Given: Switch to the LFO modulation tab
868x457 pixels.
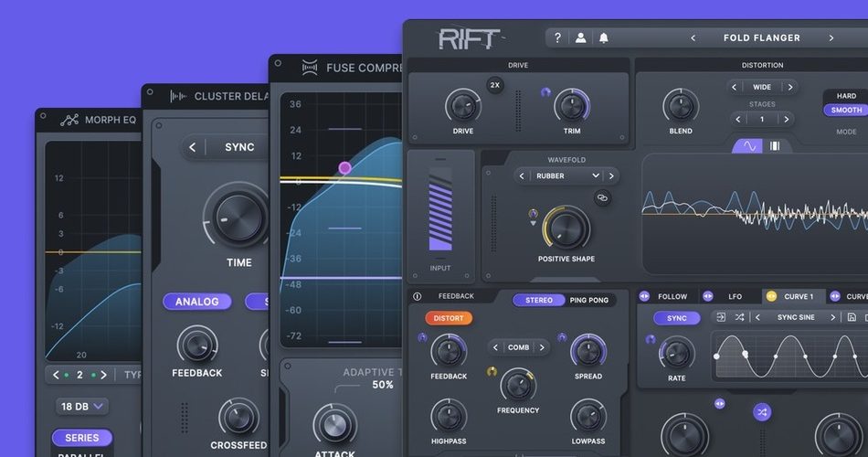Looking at the screenshot, I should point(735,297).
